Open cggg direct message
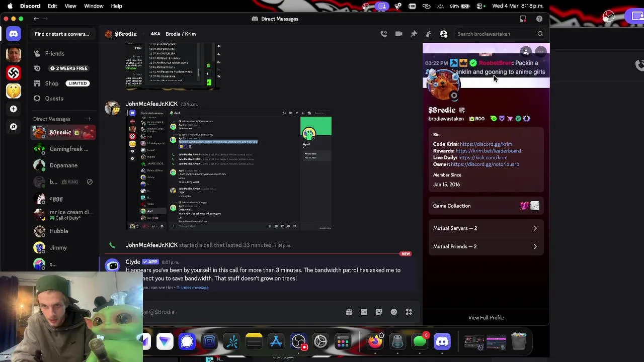 pyautogui.click(x=63, y=199)
